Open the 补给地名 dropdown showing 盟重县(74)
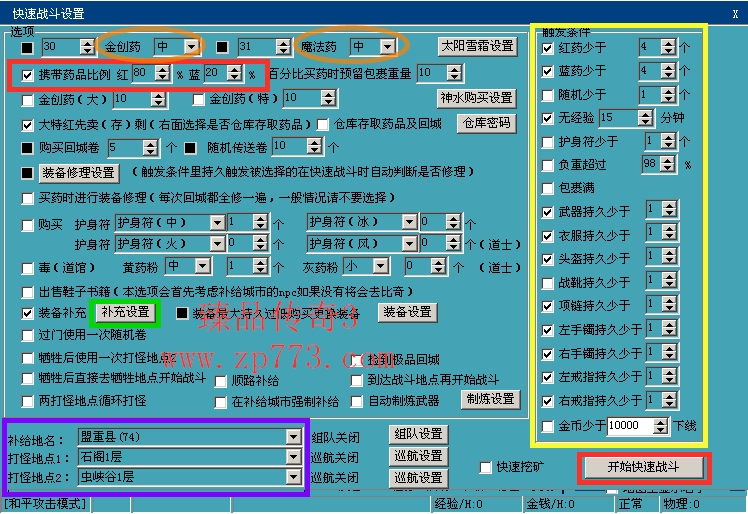Image resolution: width=748 pixels, height=514 pixels. 292,437
